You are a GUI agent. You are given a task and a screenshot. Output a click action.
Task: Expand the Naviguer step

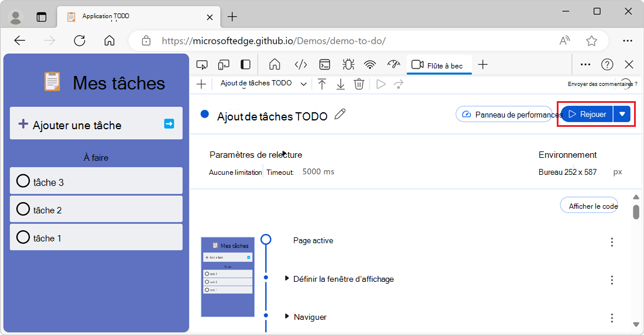click(x=287, y=316)
